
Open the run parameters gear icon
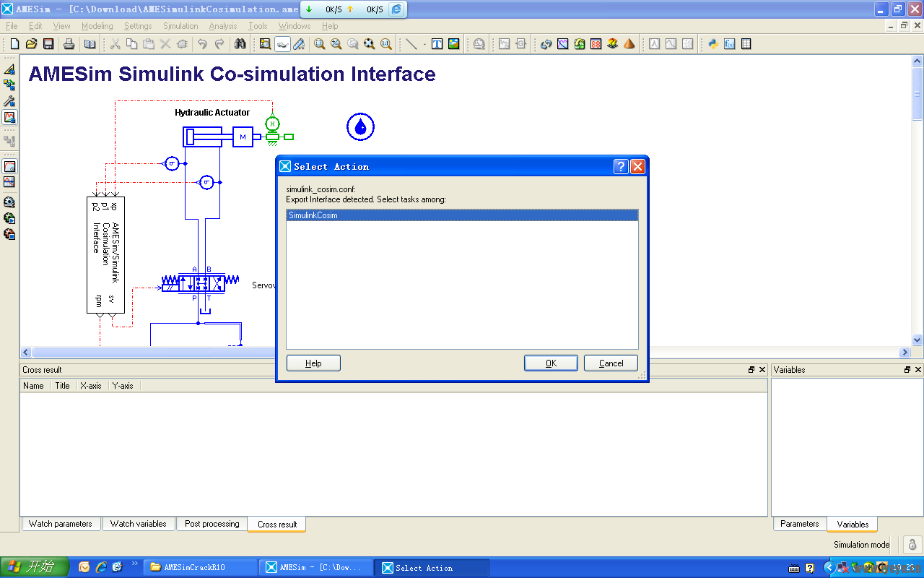(x=9, y=202)
